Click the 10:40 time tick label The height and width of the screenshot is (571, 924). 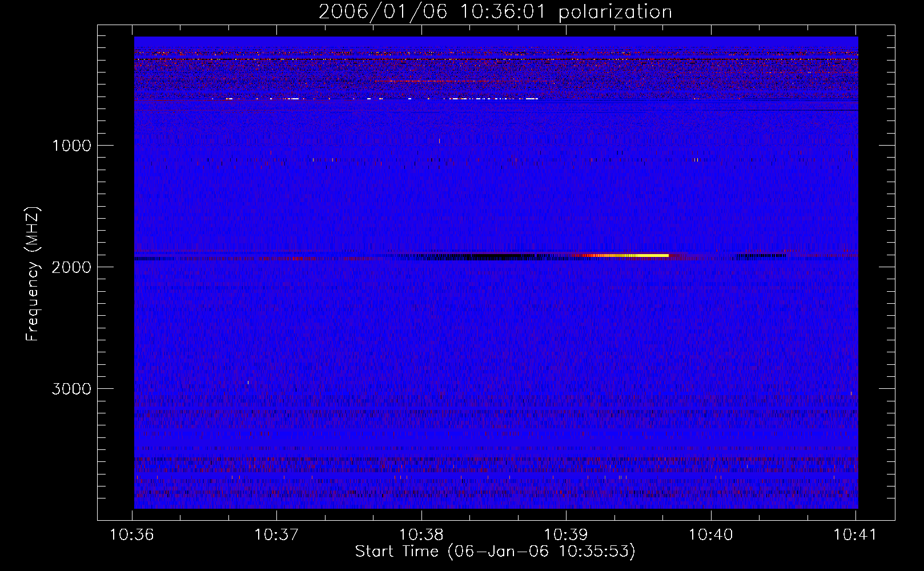[711, 535]
